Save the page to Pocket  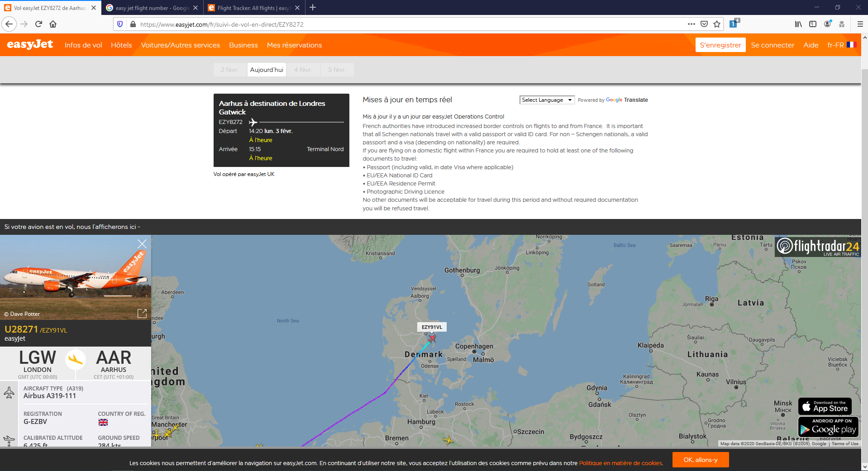(704, 24)
